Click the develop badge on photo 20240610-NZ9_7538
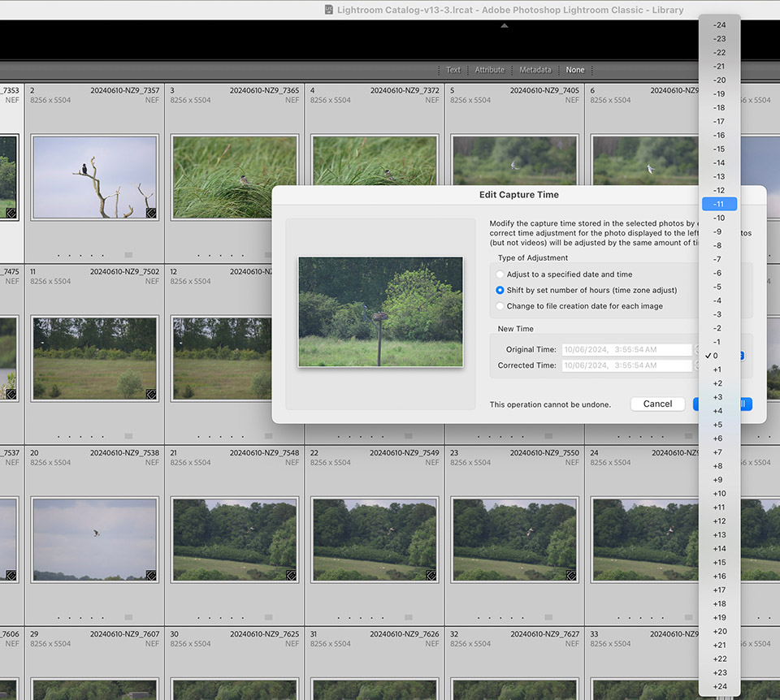Image resolution: width=780 pixels, height=700 pixels. pos(151,575)
